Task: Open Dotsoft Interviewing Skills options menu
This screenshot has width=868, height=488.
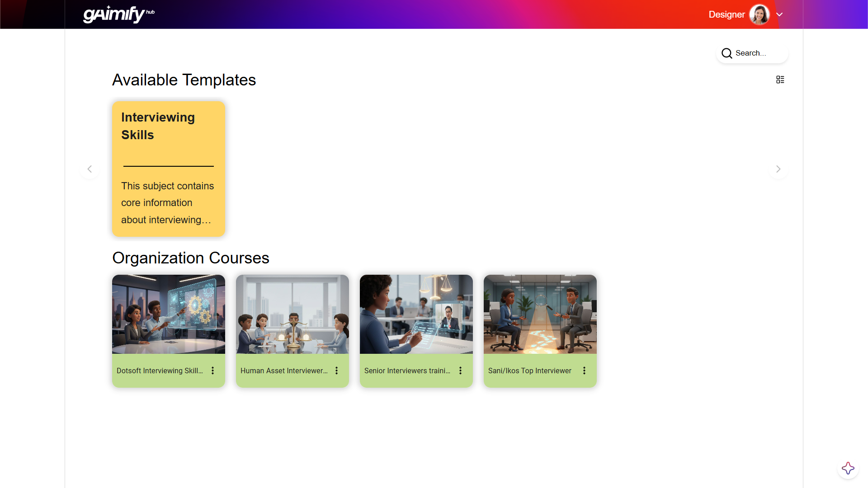Action: coord(212,371)
